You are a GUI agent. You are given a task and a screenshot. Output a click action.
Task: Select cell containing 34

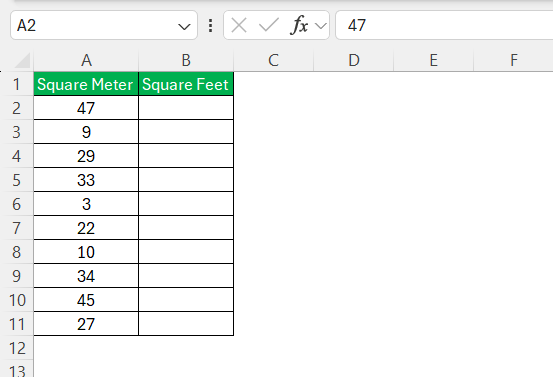tap(86, 276)
